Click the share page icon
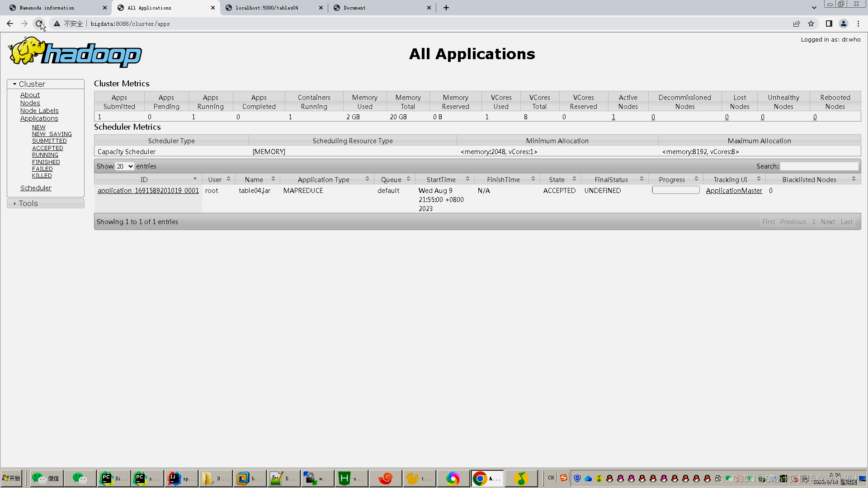Viewport: 868px width, 488px height. click(797, 23)
